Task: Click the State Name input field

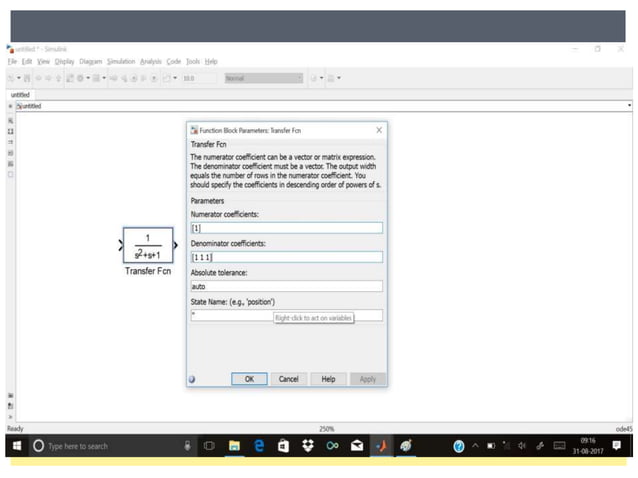Action: click(286, 315)
